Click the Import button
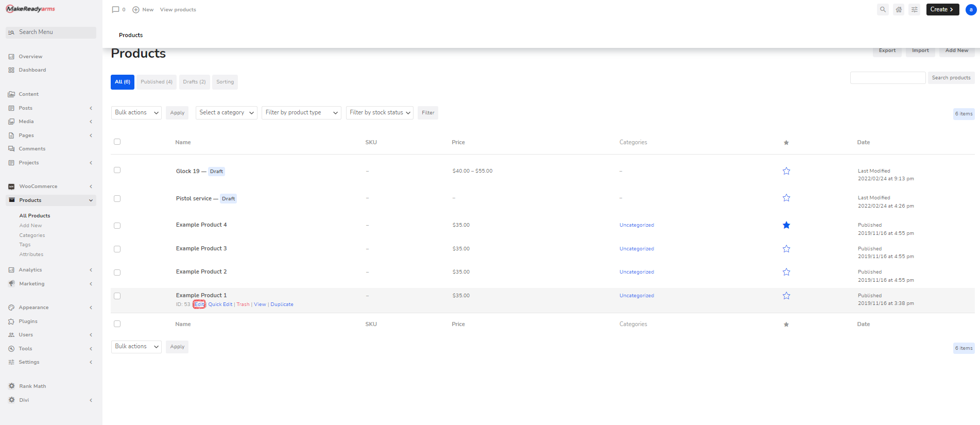 (920, 50)
